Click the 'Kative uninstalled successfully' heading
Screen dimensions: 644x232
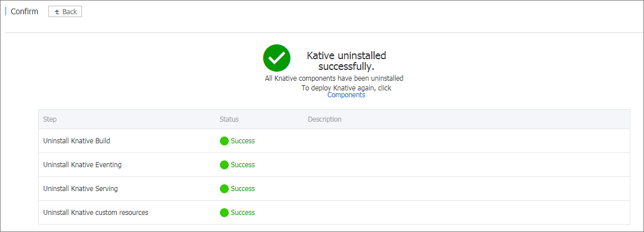click(346, 61)
